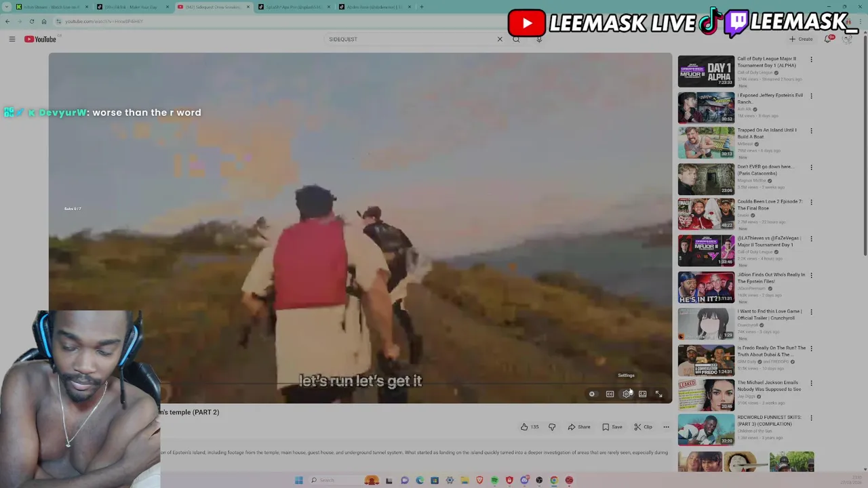Screen dimensions: 868x488
Task: Open Trapped On An Island boat thumbnail
Action: click(706, 142)
